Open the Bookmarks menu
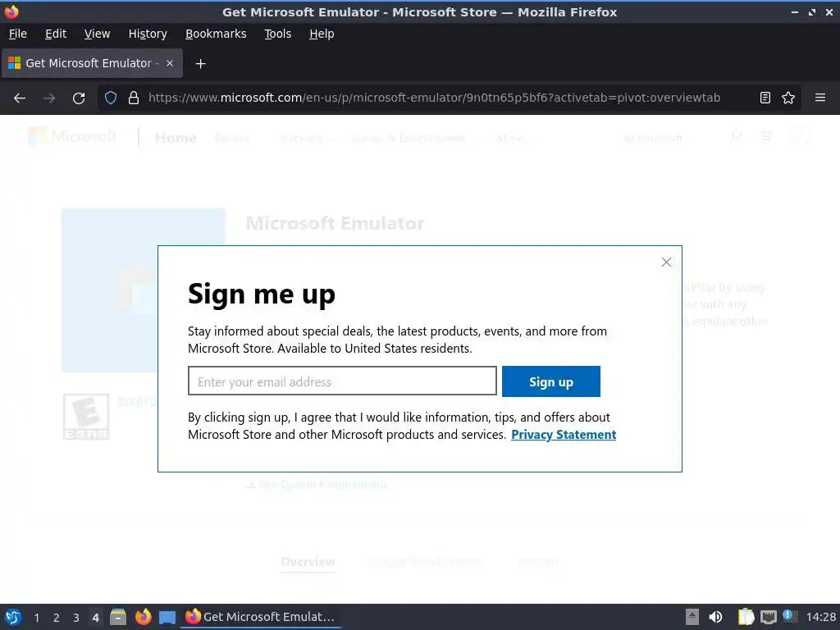The height and width of the screenshot is (630, 840). (216, 34)
